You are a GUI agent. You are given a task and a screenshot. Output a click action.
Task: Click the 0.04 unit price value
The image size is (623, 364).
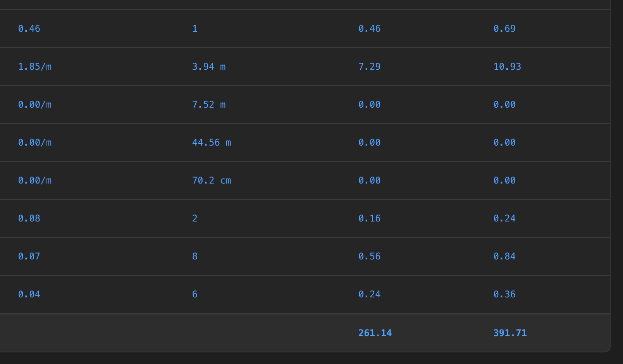(29, 294)
